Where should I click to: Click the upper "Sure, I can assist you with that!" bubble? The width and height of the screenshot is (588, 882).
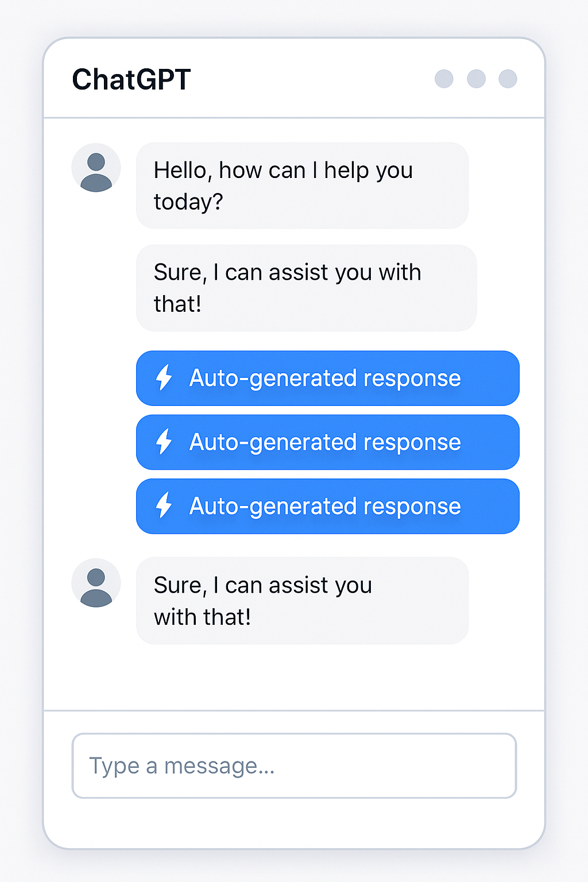(x=306, y=288)
